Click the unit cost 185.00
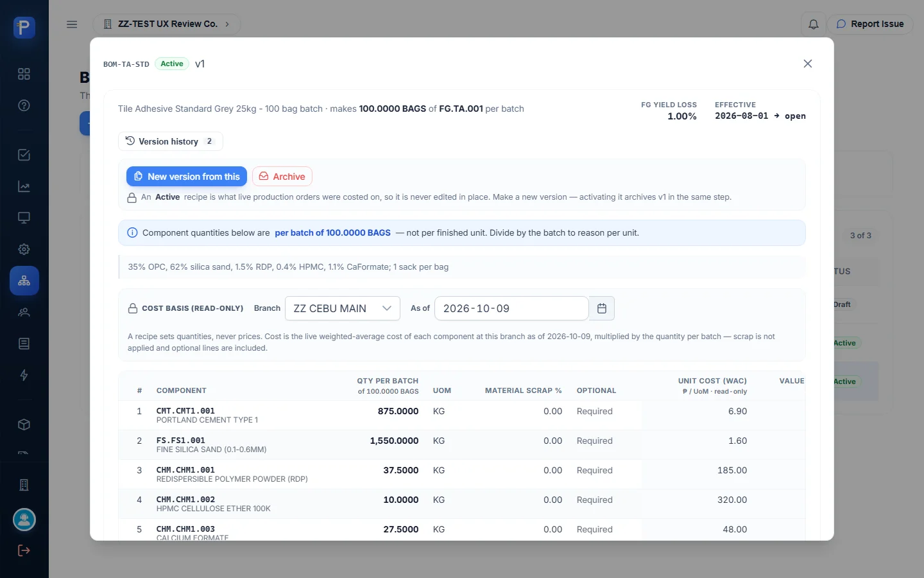This screenshot has height=578, width=924. pos(732,470)
